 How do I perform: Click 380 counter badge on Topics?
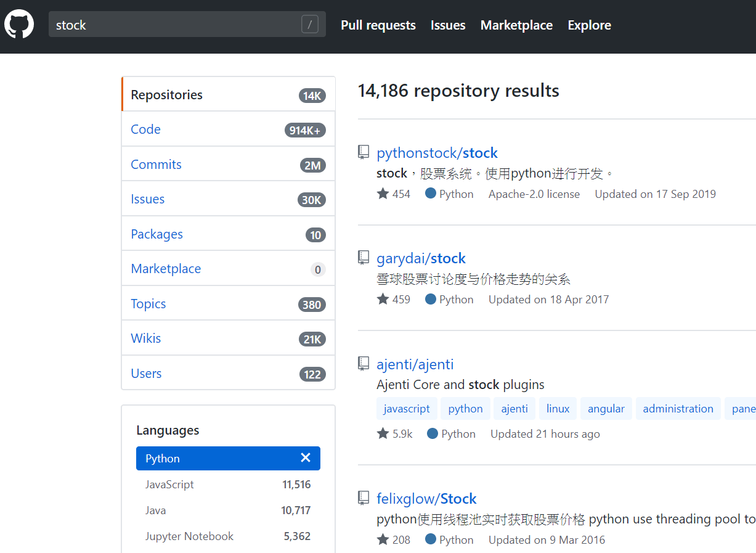click(312, 305)
